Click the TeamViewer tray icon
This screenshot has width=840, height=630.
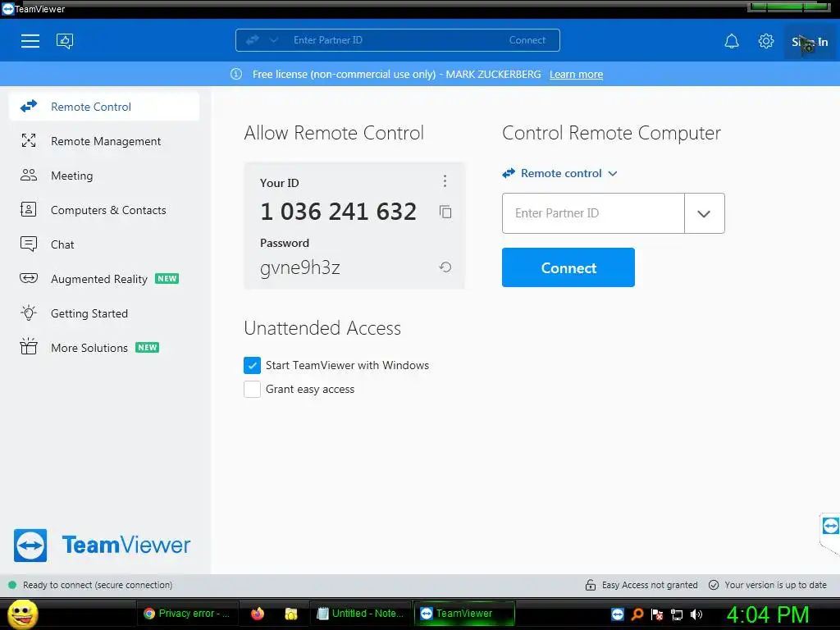pyautogui.click(x=618, y=614)
